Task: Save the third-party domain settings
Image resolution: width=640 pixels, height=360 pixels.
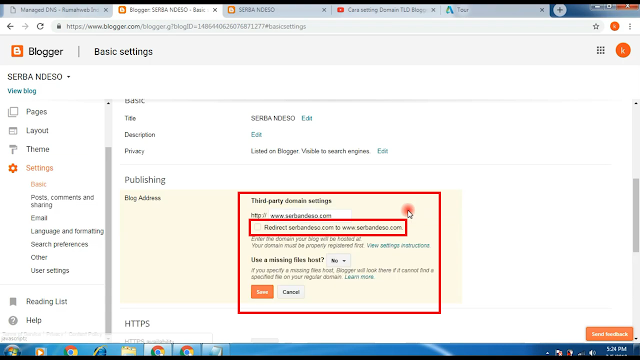Action: coord(262,292)
